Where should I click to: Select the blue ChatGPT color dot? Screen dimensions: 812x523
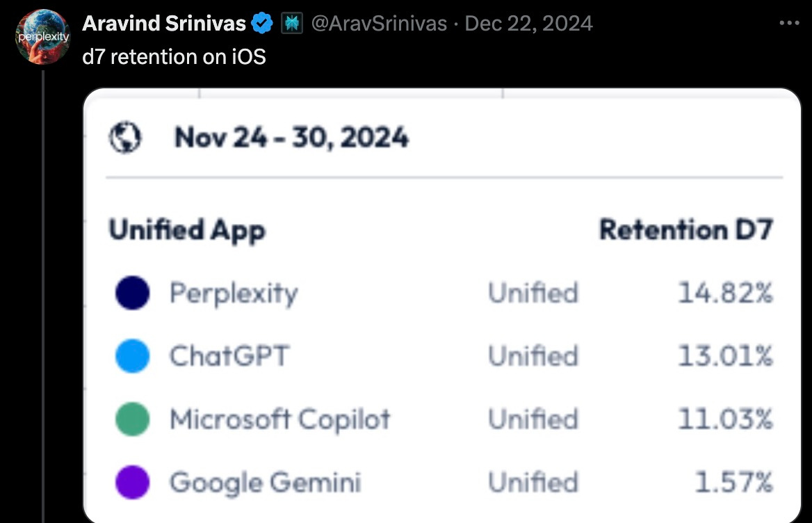[x=133, y=356]
